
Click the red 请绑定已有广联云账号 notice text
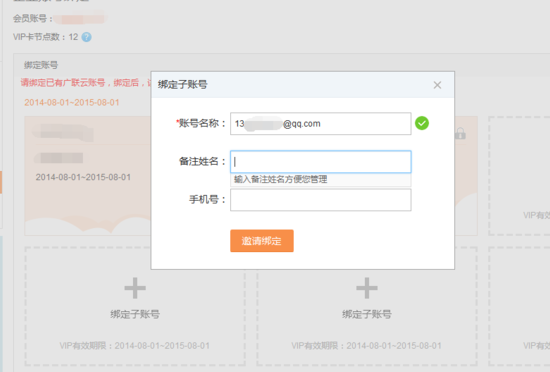click(x=86, y=83)
